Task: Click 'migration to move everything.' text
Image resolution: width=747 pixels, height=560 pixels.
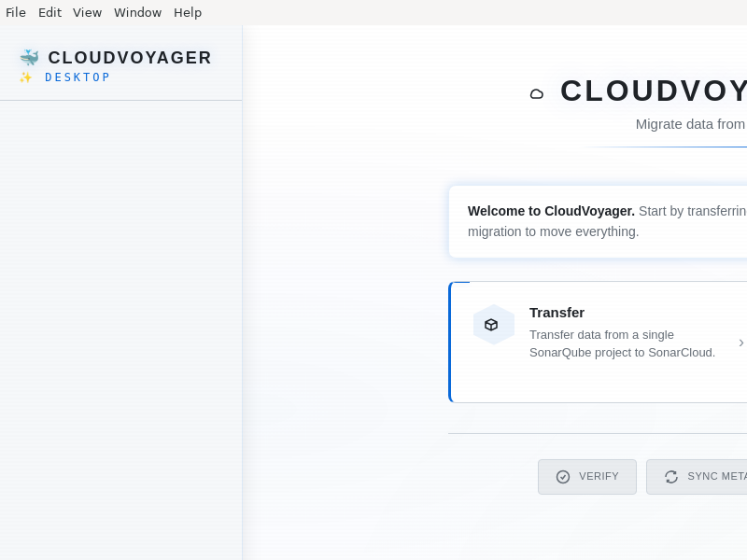Action: pos(553,231)
